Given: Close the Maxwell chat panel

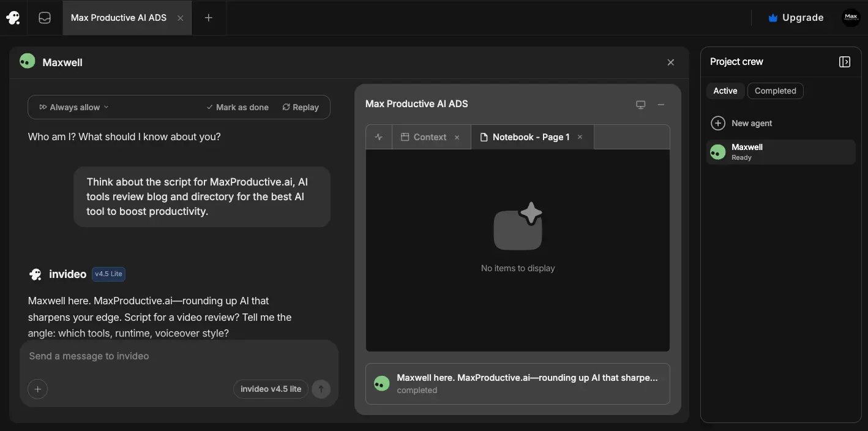Looking at the screenshot, I should point(670,62).
